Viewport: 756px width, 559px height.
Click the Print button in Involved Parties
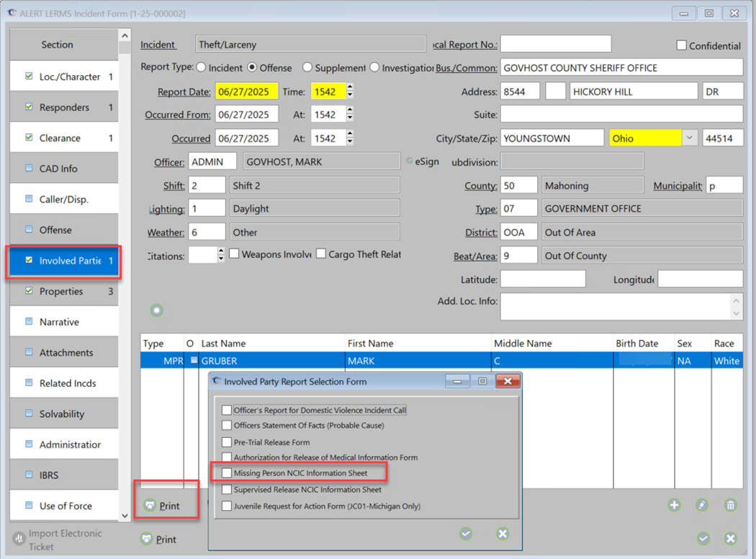(x=161, y=506)
